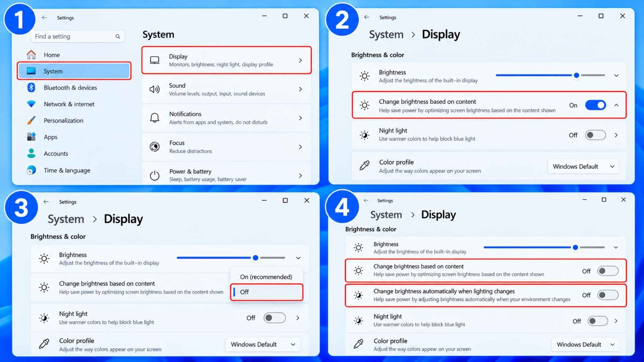Open Color profile dropdown in window 4
644x362 pixels.
(x=585, y=344)
